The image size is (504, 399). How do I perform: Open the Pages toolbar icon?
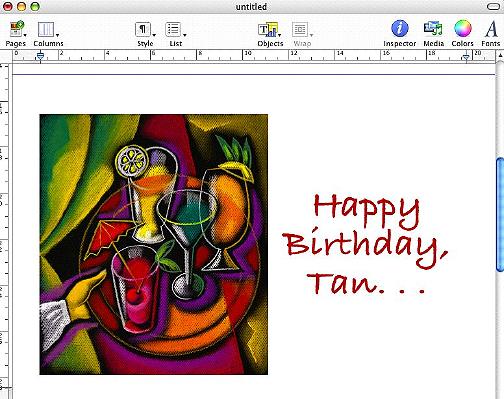click(17, 29)
